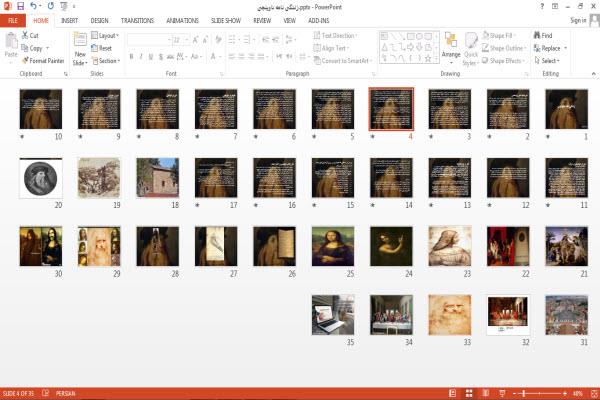Switch to Normal view in status bar
Viewport: 600px width, 400px height.
pos(453,393)
